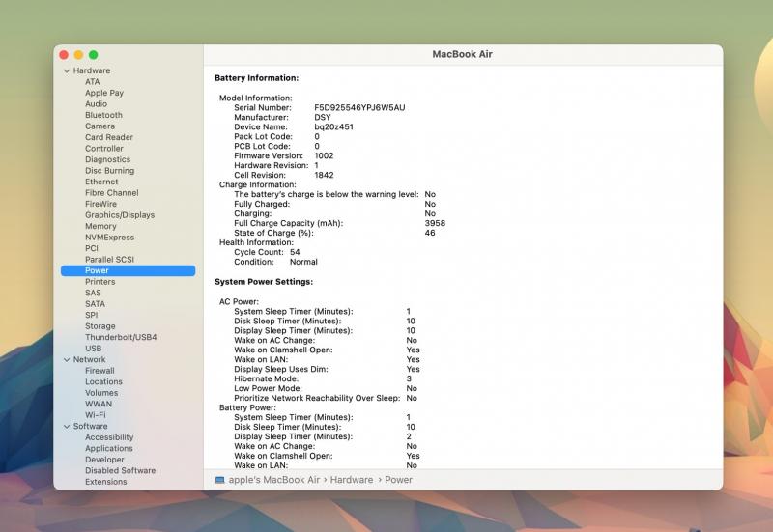Click Hardware section label in sidebar
Image resolution: width=773 pixels, height=532 pixels.
click(x=92, y=70)
